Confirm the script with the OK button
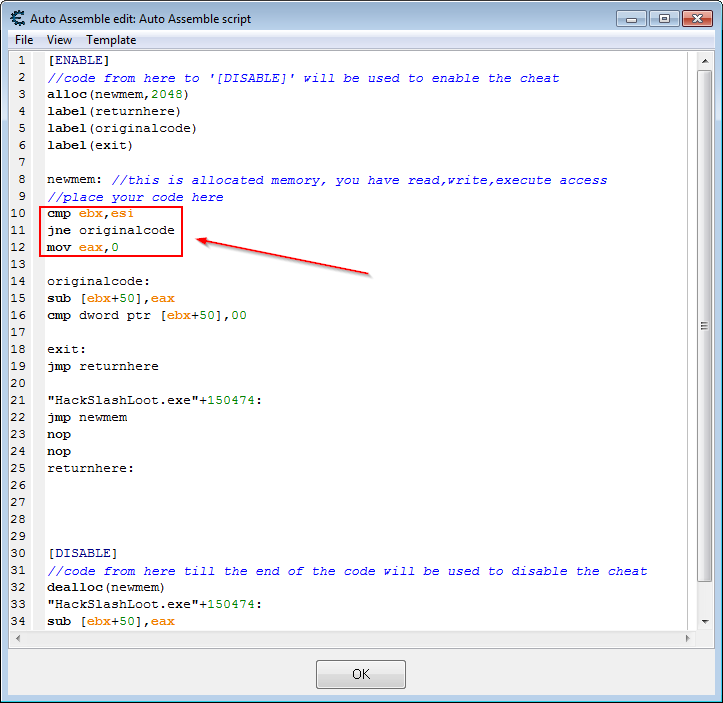The image size is (723, 703). (361, 674)
